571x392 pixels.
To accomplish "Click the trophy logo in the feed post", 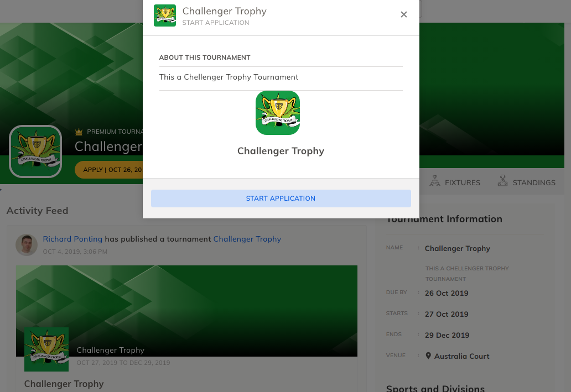I will [46, 349].
